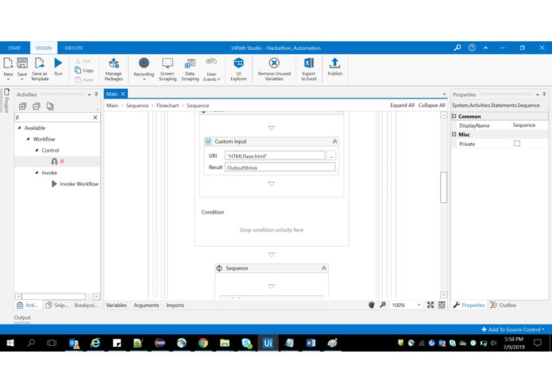Click the designer zoom magnifier icon
The width and height of the screenshot is (552, 392).
[383, 305]
